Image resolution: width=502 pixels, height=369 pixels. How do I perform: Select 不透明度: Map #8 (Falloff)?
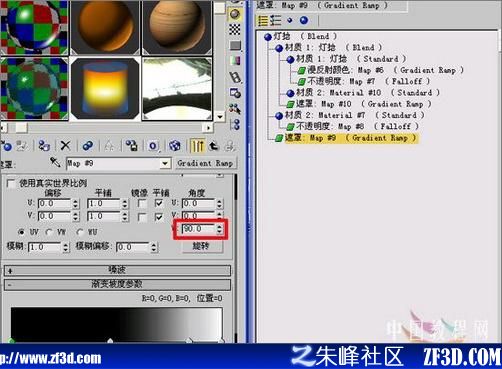(353, 126)
